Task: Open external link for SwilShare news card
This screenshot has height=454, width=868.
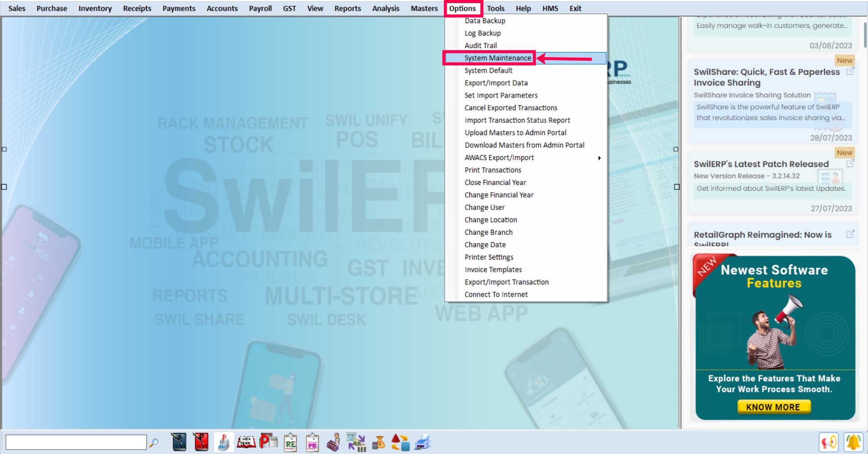Action: point(850,71)
